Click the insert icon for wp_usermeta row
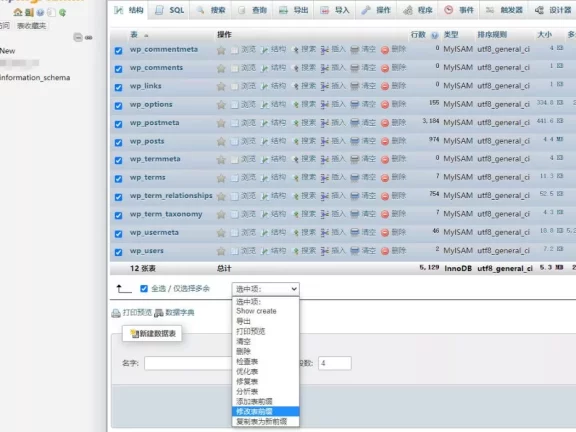The image size is (576, 432). pyautogui.click(x=325, y=233)
